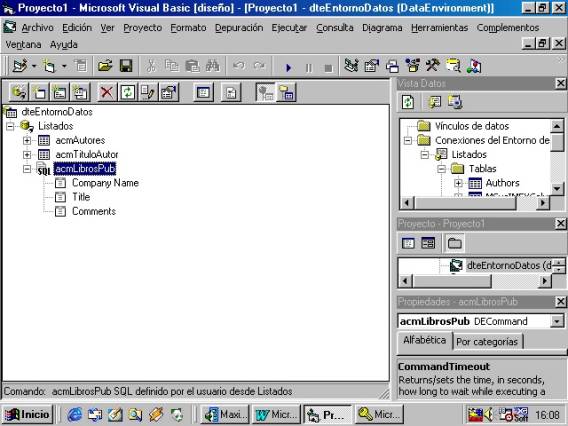The height and width of the screenshot is (426, 568).
Task: Click the Add Data Link icon in Vista Datos
Action: [434, 102]
